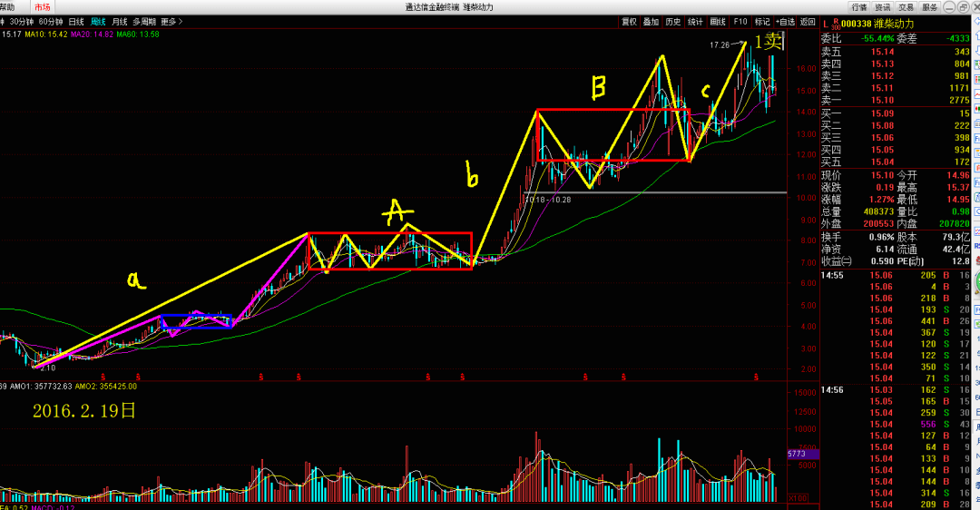Expand the 更多 period options
Screen dimensions: 980x510
(x=171, y=21)
